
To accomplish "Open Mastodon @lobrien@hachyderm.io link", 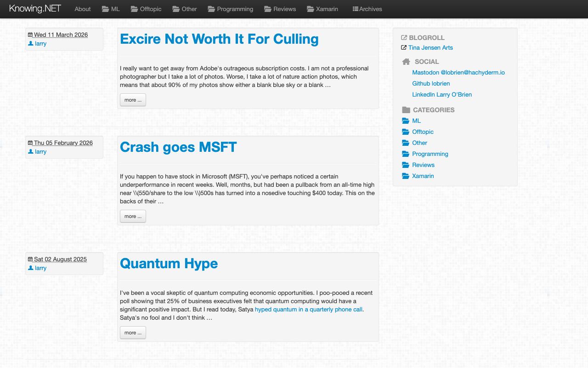I will click(458, 72).
